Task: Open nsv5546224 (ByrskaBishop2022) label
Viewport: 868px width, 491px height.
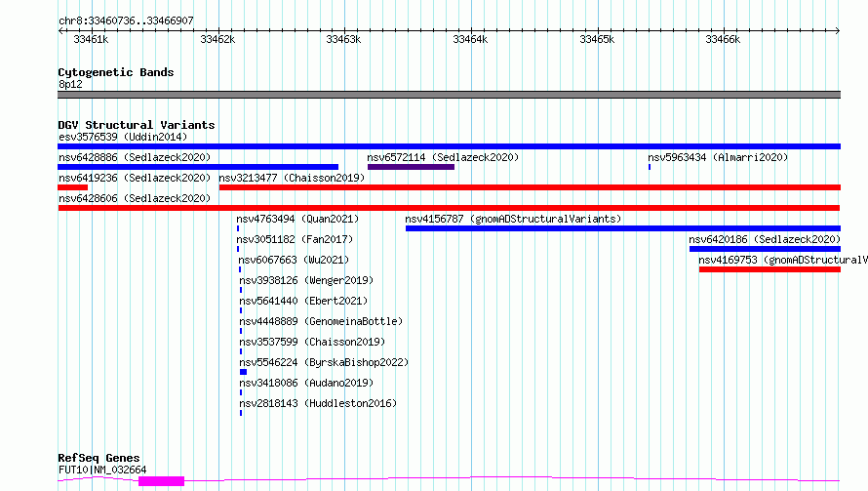Action: tap(324, 362)
